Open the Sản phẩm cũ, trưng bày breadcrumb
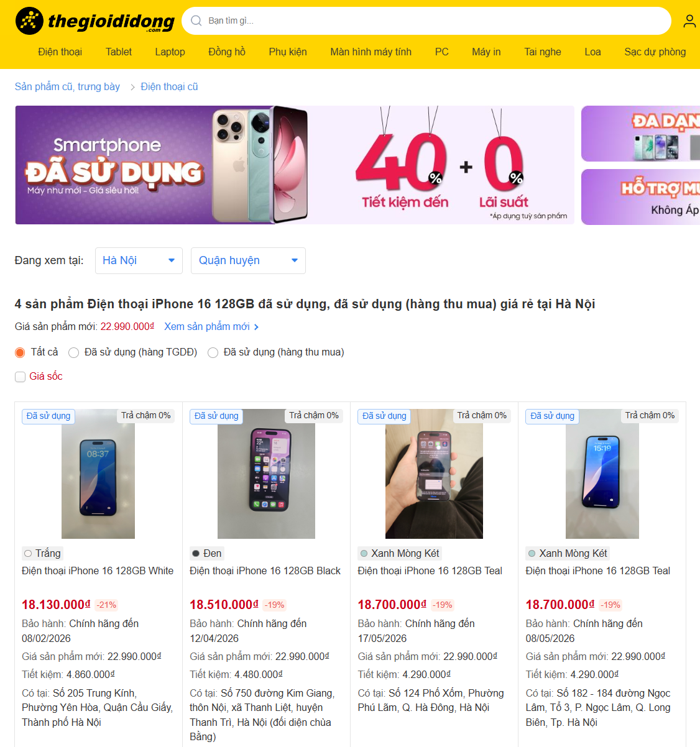This screenshot has height=747, width=700. 67,87
